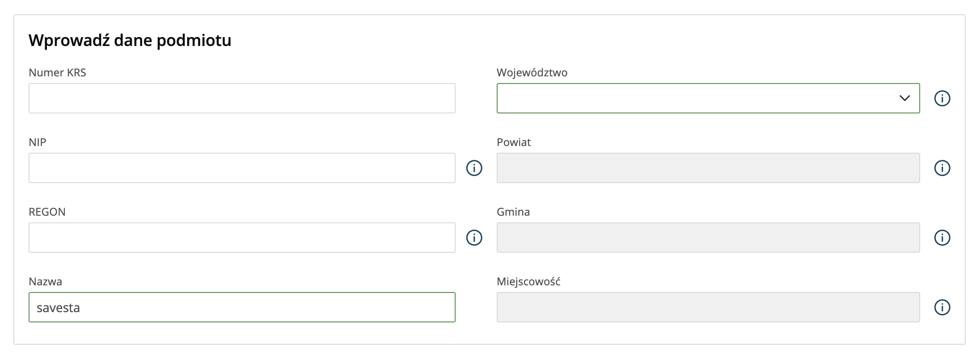Image resolution: width=980 pixels, height=359 pixels.
Task: Click the "Numer KRS" label
Action: [57, 72]
